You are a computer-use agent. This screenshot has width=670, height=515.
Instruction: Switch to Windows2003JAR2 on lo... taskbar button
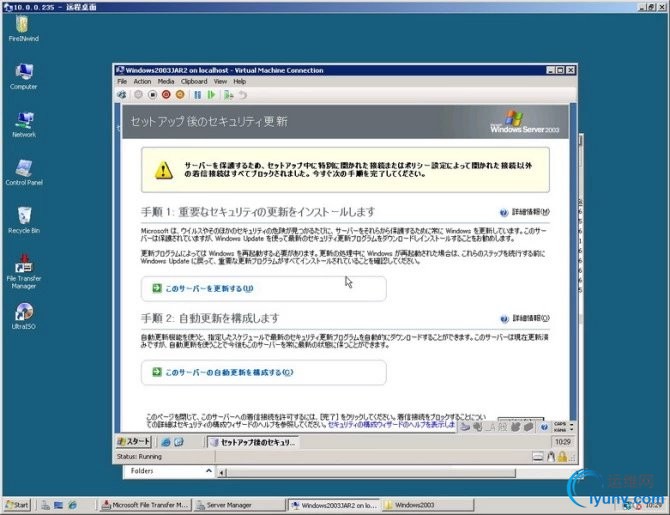click(x=335, y=505)
